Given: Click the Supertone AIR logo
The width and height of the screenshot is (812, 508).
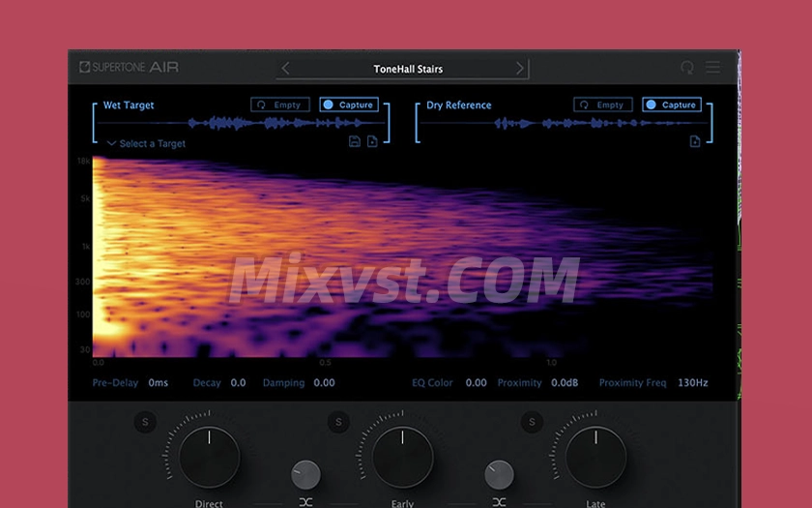Looking at the screenshot, I should point(129,67).
